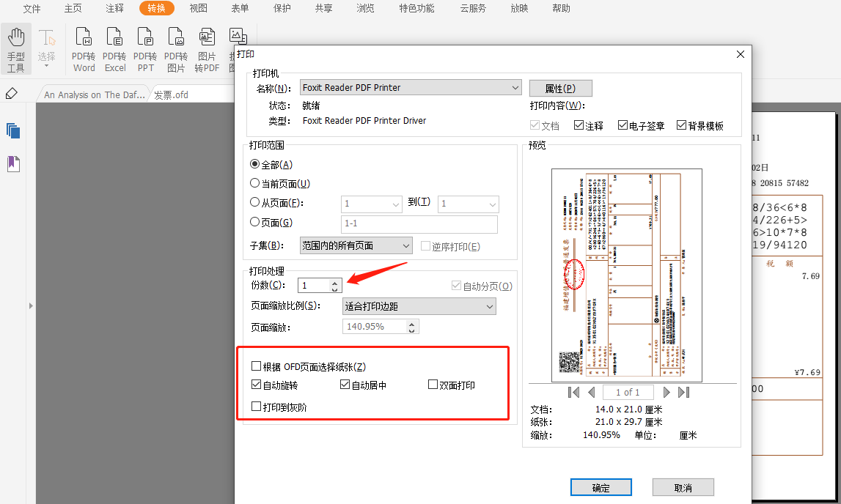
Task: Go to next preview page arrow
Action: 666,393
